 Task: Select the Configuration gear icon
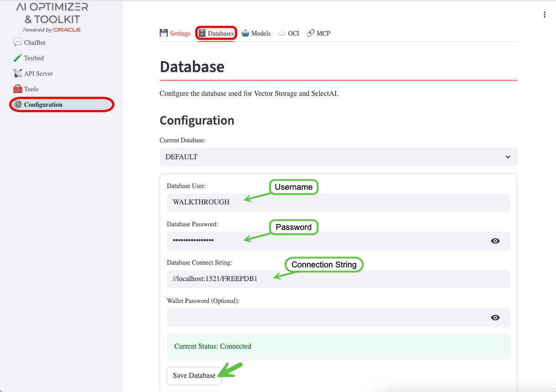click(17, 104)
